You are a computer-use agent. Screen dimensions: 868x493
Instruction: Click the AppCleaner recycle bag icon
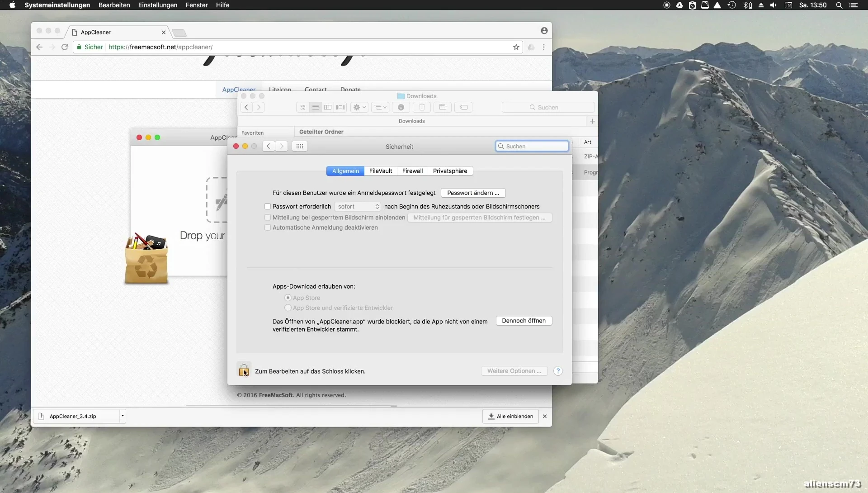[146, 259]
